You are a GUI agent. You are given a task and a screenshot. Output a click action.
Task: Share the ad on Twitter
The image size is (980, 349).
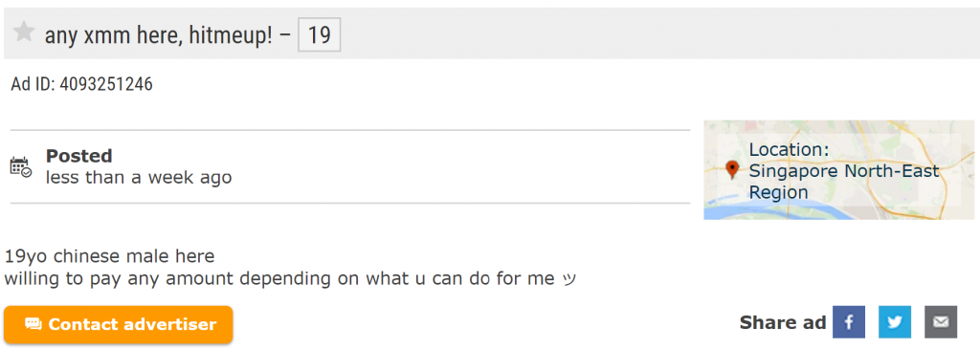[x=895, y=322]
